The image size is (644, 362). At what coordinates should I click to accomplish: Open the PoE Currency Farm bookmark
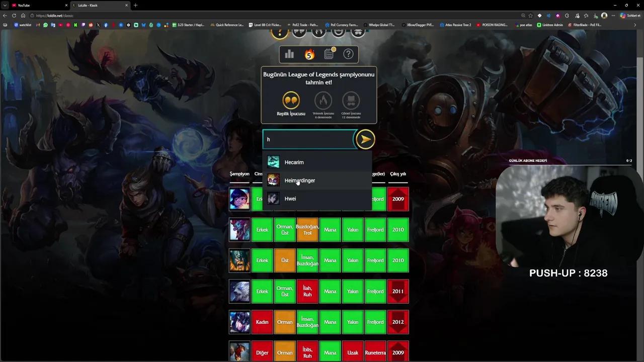pos(341,25)
